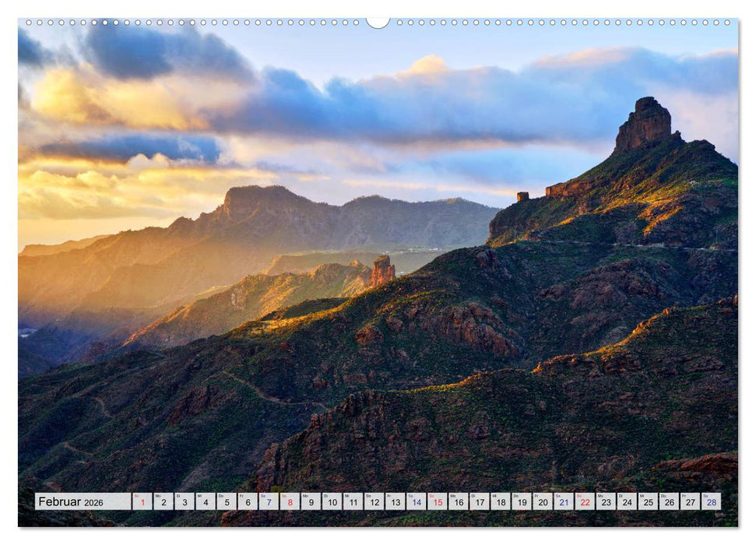Click date cell 10
The width and height of the screenshot is (756, 545).
[x=332, y=501]
